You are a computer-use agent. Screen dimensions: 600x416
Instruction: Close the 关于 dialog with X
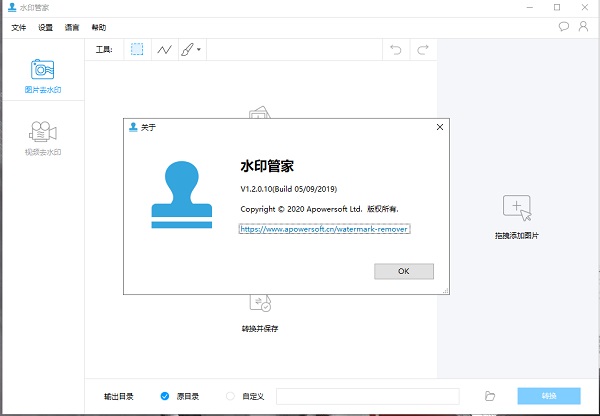tap(440, 127)
